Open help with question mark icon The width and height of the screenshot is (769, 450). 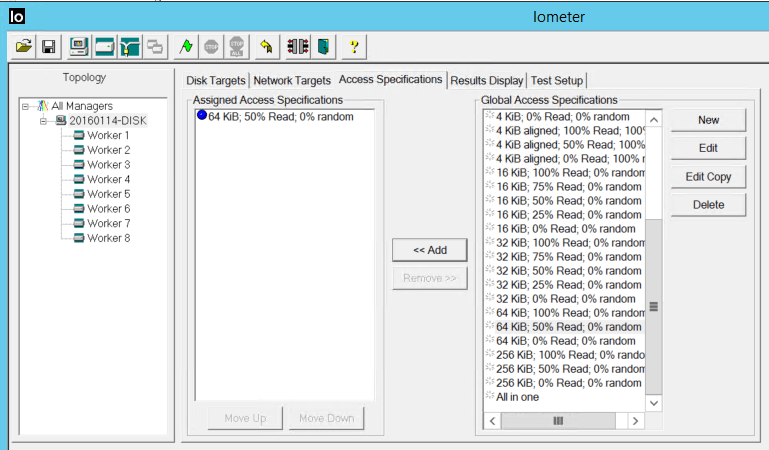(354, 46)
